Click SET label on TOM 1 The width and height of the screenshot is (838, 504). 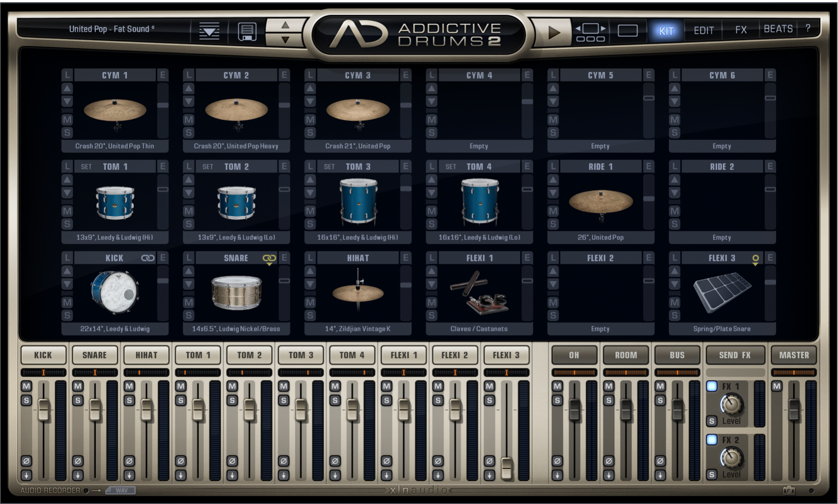click(x=86, y=167)
